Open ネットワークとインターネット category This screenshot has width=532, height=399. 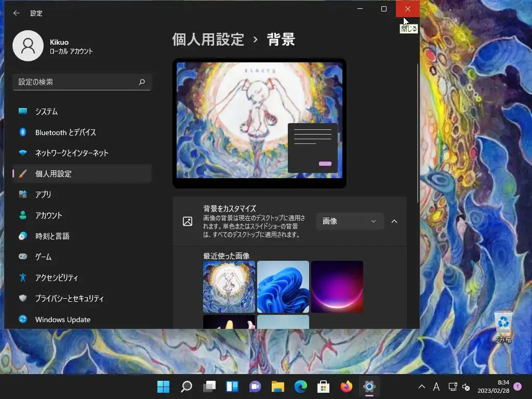coord(82,153)
